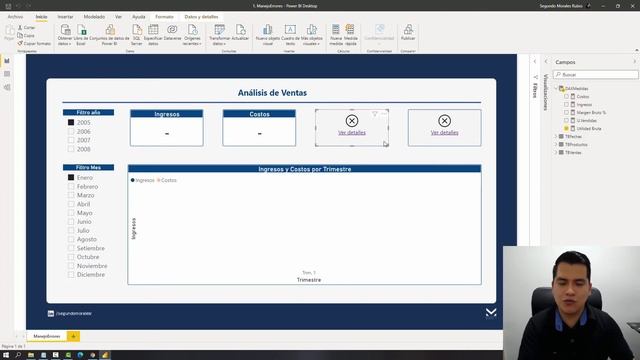Select the Ingresos y Costos por Trimestre chart
640x360 pixels.
[x=304, y=224]
